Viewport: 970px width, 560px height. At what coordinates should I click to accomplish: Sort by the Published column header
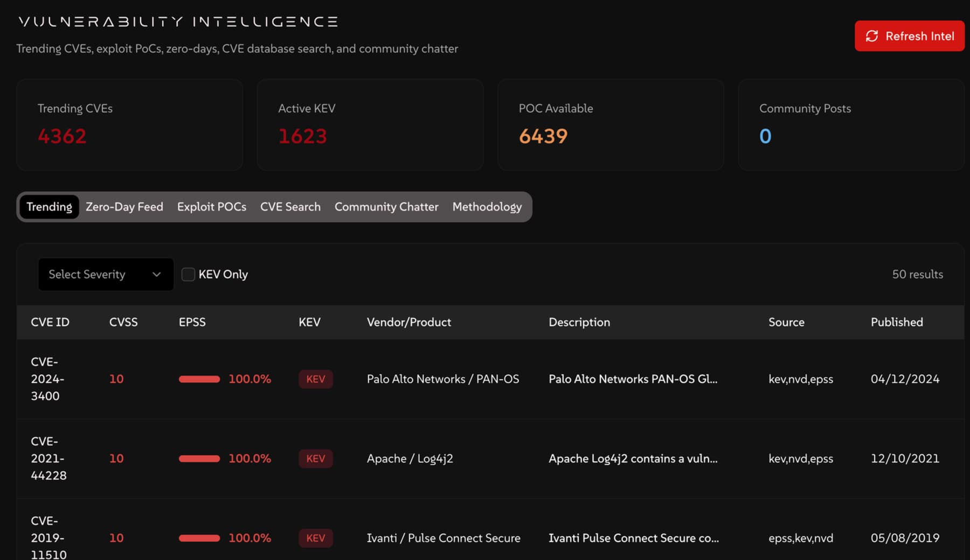tap(897, 322)
